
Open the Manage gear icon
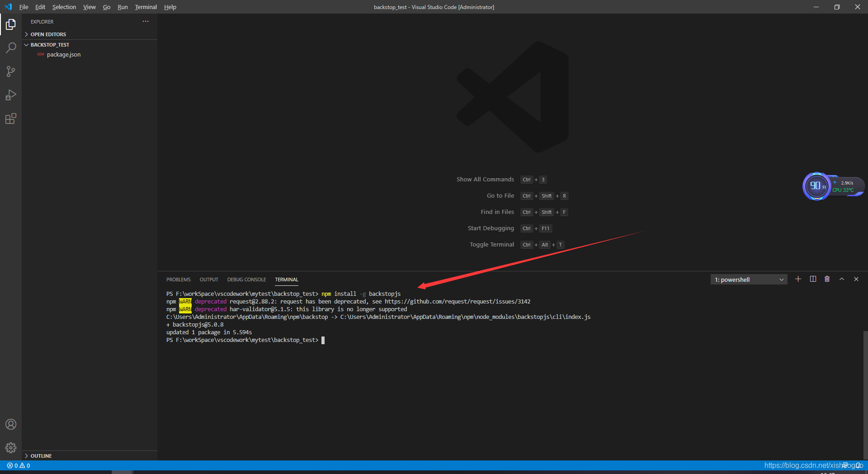pos(11,448)
